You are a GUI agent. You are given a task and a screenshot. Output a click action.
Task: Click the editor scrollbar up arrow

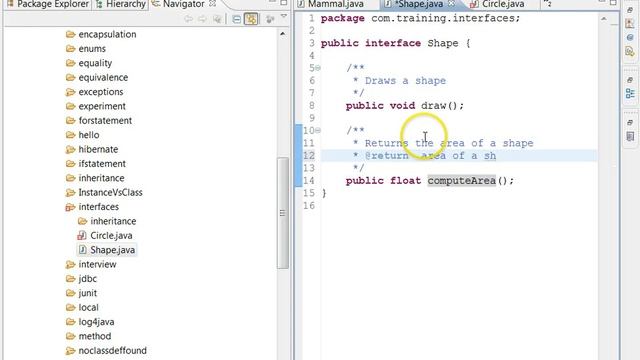pyautogui.click(x=604, y=19)
